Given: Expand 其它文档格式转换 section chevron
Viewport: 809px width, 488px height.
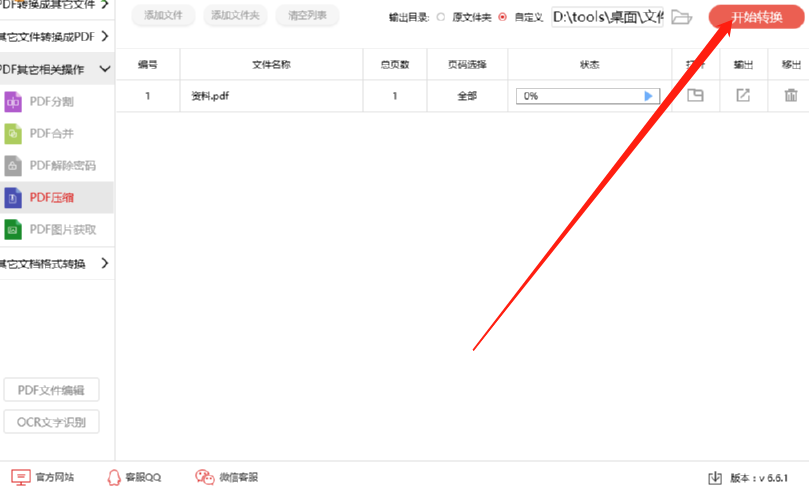Looking at the screenshot, I should [105, 263].
